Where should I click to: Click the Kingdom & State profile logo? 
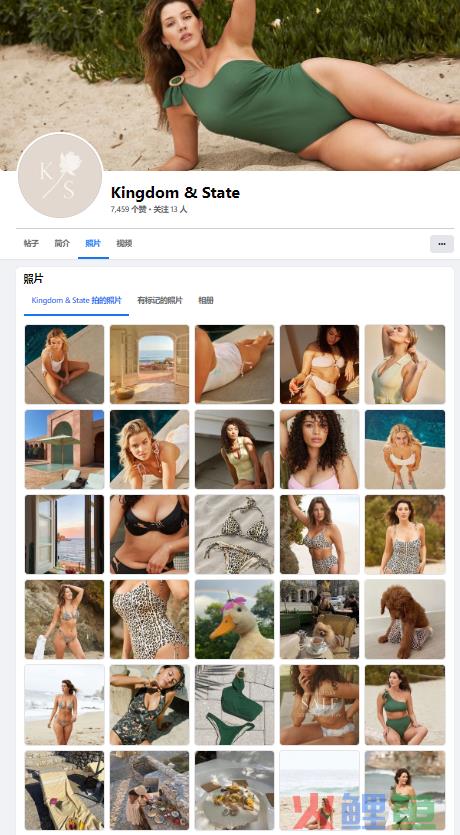click(x=60, y=175)
